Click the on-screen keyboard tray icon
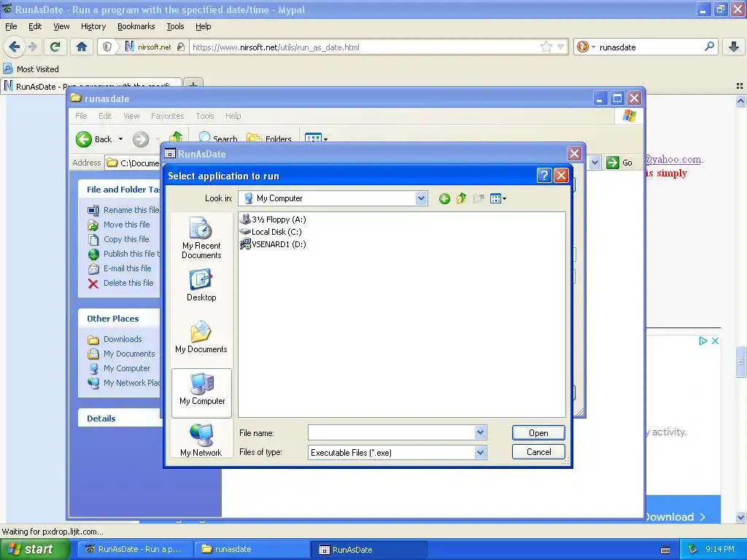The height and width of the screenshot is (560, 747). coord(665,550)
